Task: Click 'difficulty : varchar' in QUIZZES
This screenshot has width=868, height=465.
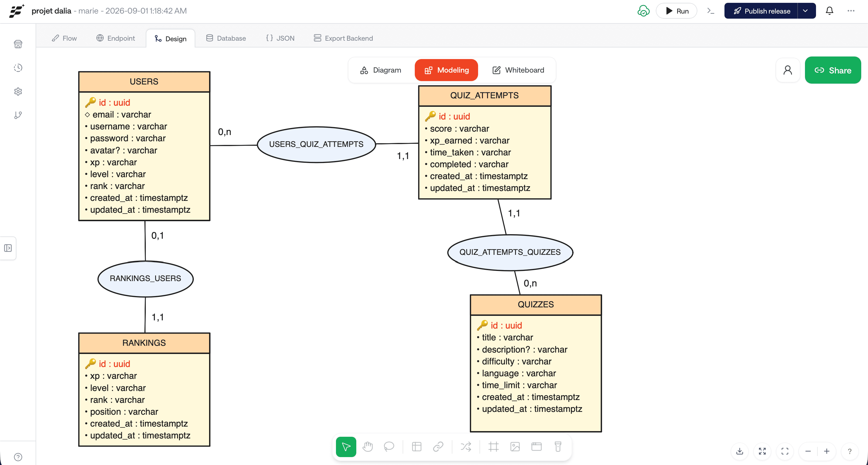Action: tap(517, 362)
